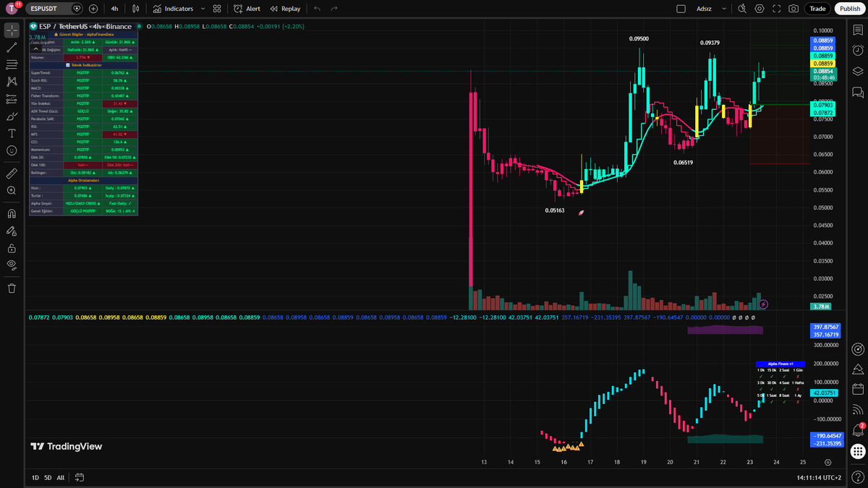Viewport: 868px width, 488px height.
Task: Open the forecasting and measurement tools
Action: tap(12, 99)
